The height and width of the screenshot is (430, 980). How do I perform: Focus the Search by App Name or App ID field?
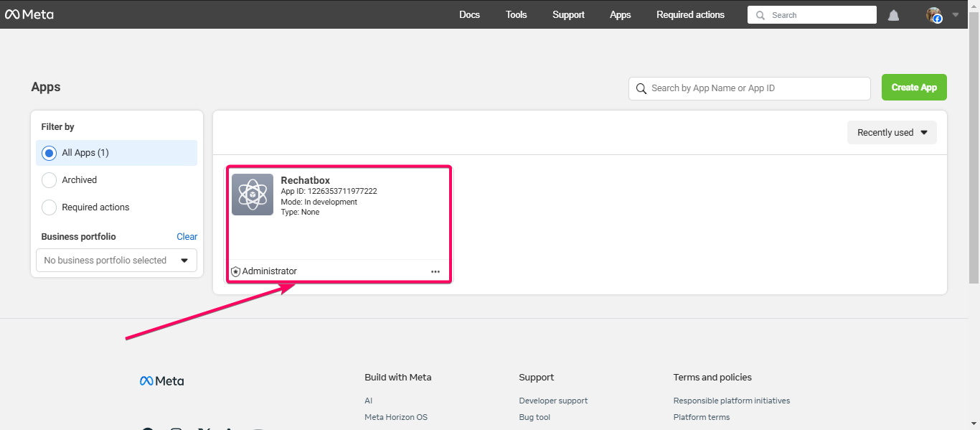point(750,88)
